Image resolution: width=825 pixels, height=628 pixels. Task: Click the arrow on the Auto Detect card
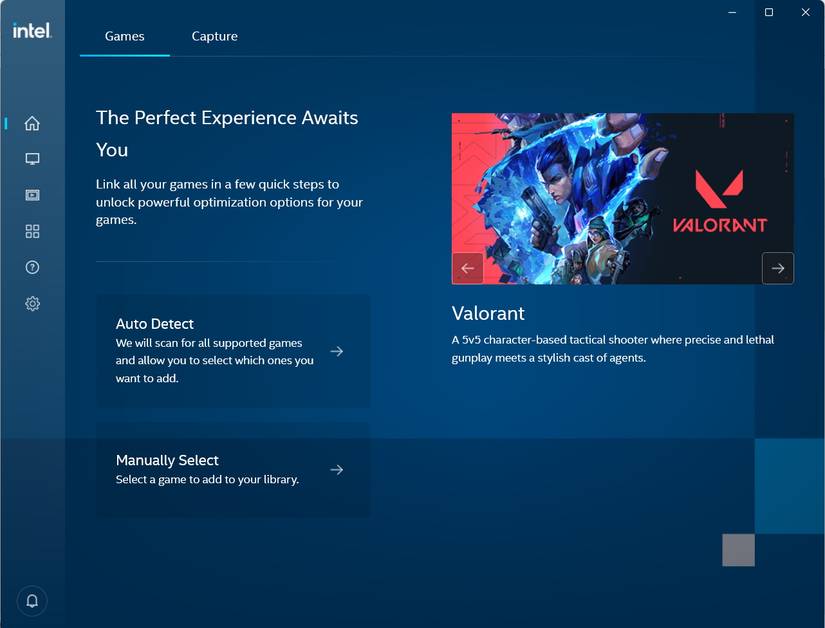336,351
